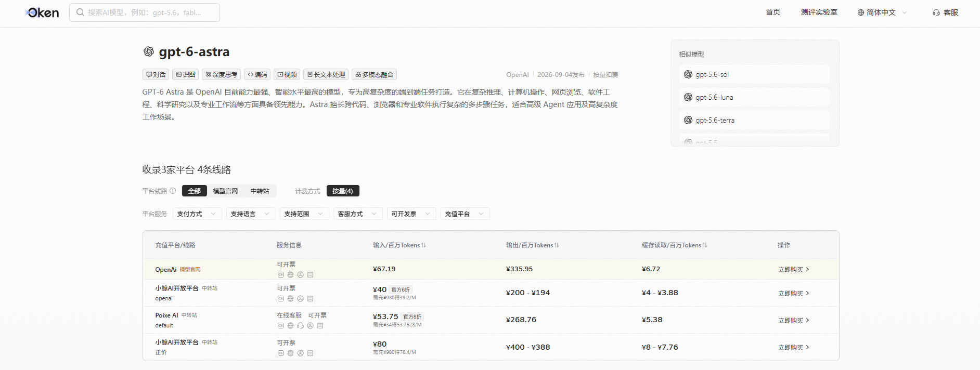Viewport: 980px width, 370px height.
Task: Sort by 输入/百万Tokens column arrows
Action: 423,245
